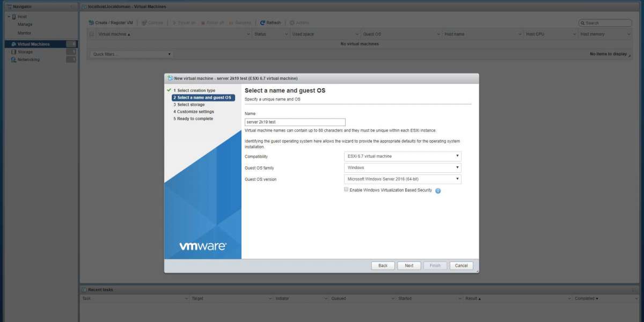644x322 pixels.
Task: Open the Guest OS family dropdown
Action: (x=402, y=167)
